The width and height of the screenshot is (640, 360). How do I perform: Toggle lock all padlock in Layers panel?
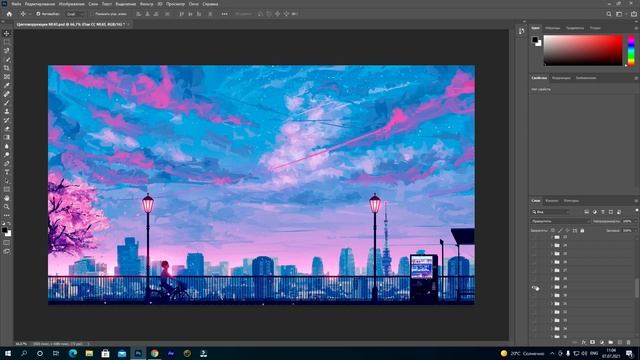[x=582, y=231]
